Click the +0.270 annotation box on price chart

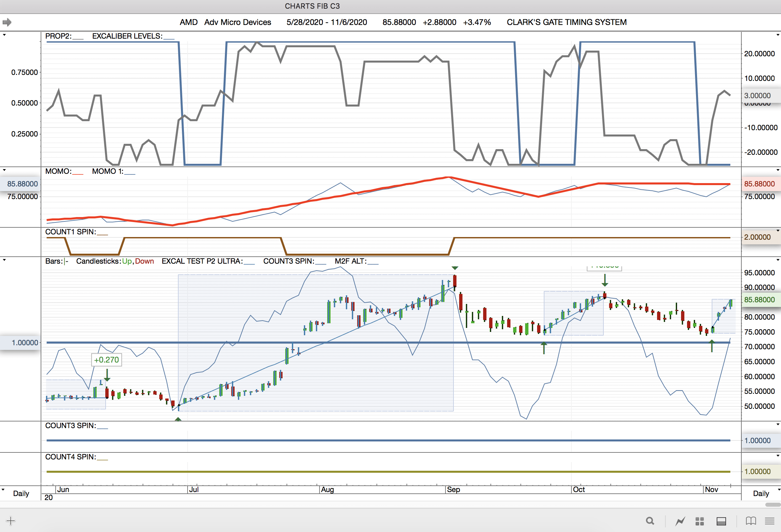pyautogui.click(x=107, y=360)
